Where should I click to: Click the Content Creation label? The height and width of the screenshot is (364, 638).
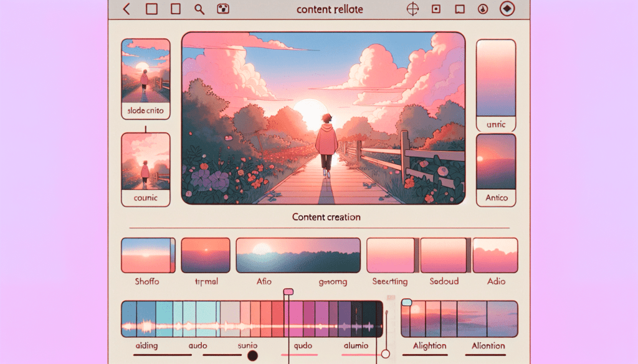click(325, 217)
